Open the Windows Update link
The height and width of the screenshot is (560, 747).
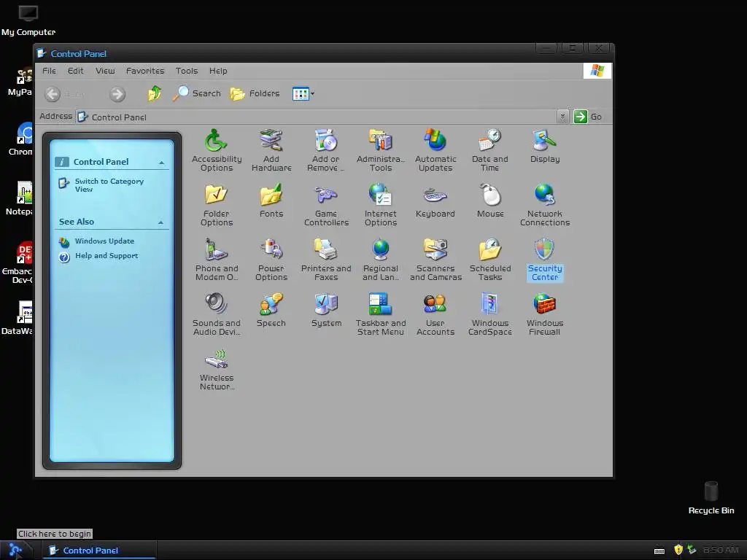tap(104, 241)
